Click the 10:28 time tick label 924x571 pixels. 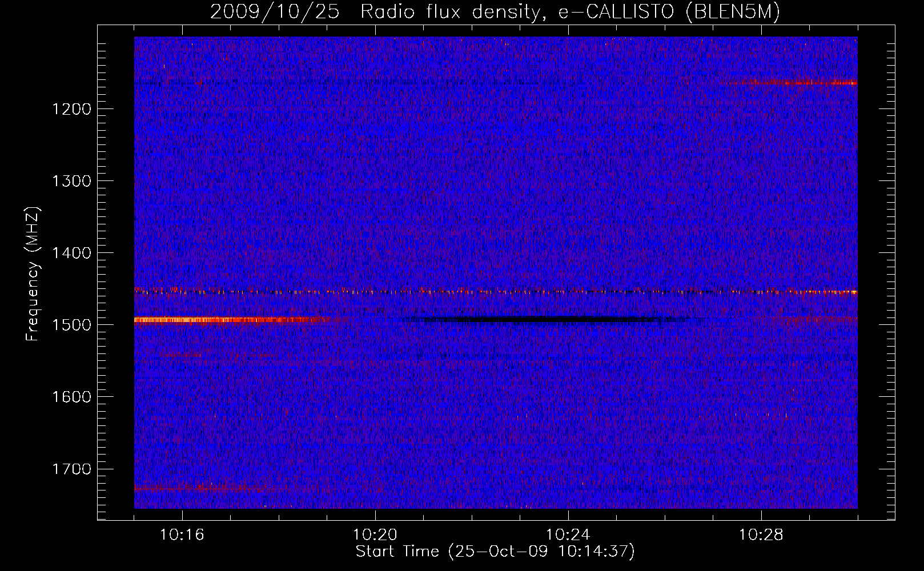click(761, 535)
